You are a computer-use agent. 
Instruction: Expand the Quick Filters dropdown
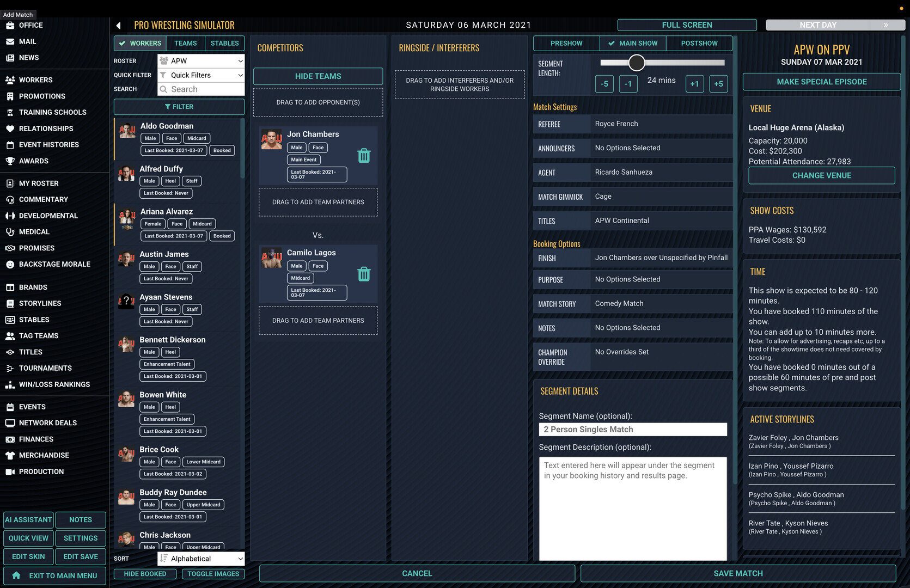200,75
